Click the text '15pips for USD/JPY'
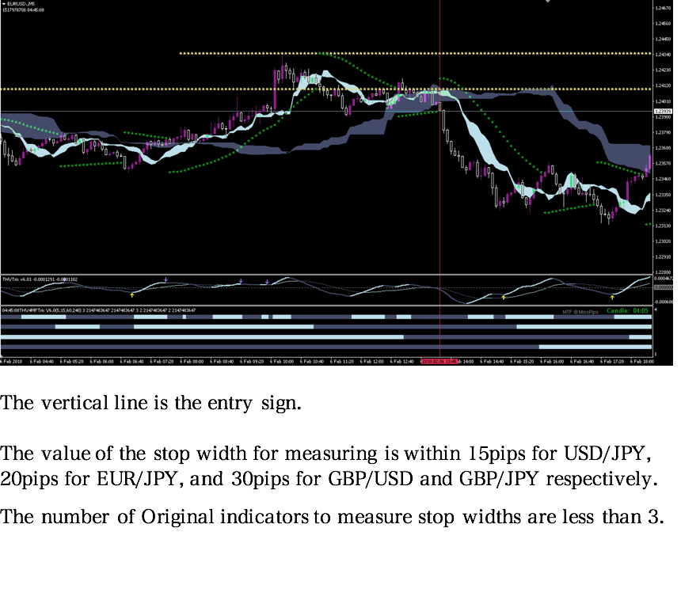Viewport: 700px width, 600px height. (559, 454)
